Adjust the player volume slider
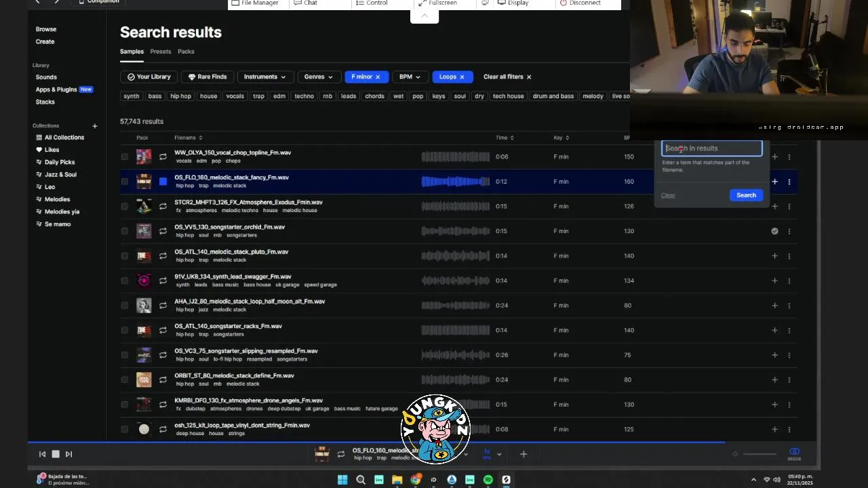 759,454
